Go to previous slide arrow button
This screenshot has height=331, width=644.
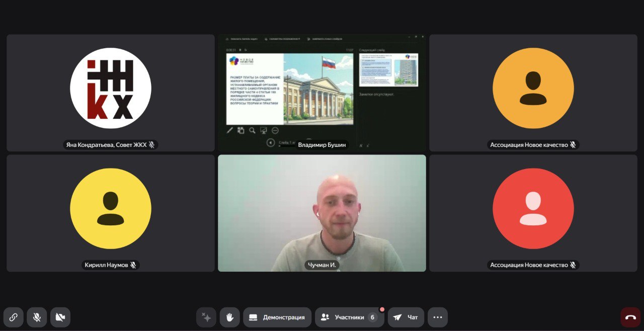tap(270, 143)
